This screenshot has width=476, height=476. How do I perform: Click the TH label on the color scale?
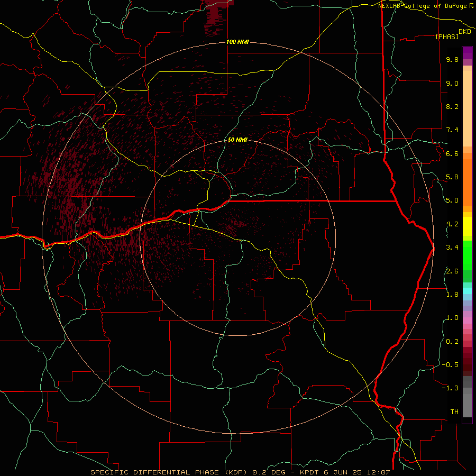coord(454,412)
